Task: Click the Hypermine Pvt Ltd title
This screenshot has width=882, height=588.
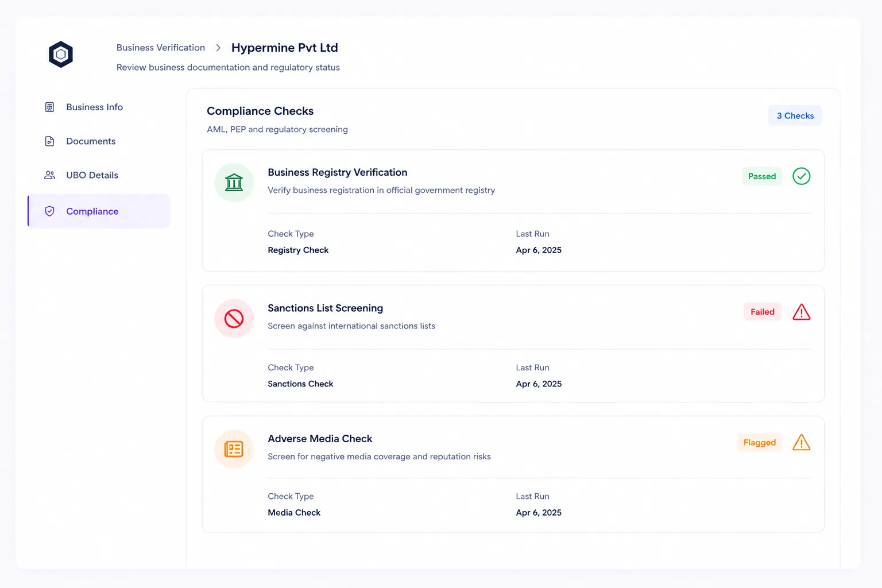Action: (x=285, y=48)
